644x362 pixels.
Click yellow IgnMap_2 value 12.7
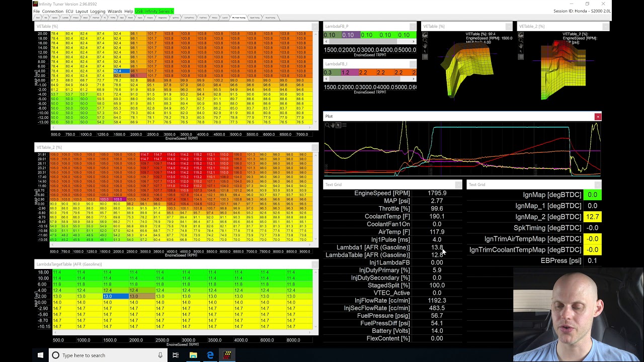[593, 217]
